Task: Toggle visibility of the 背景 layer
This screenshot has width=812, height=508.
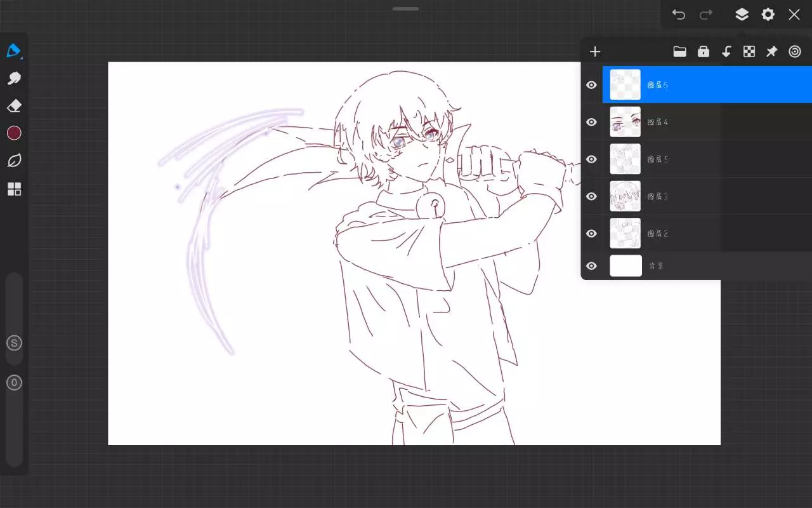Action: pos(592,266)
